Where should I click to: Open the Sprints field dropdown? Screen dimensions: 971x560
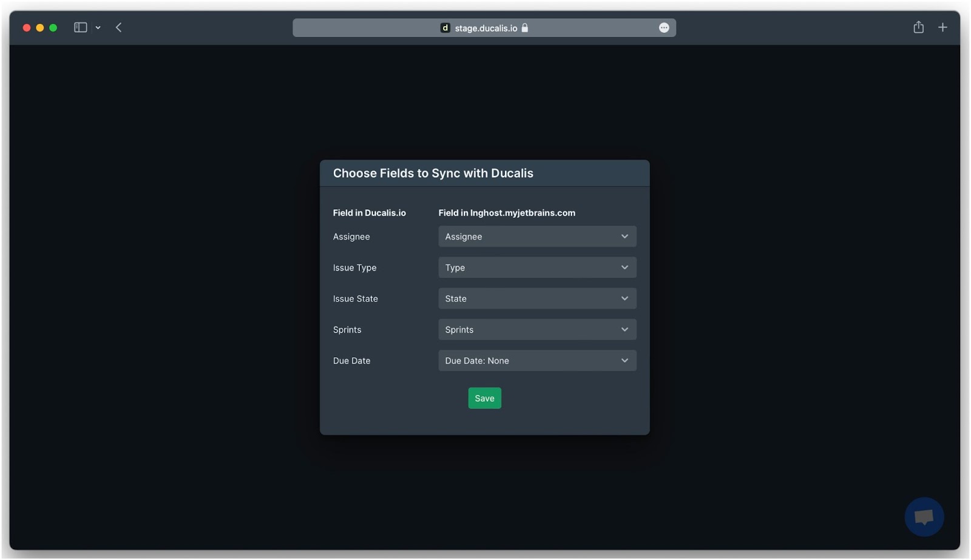pos(537,329)
